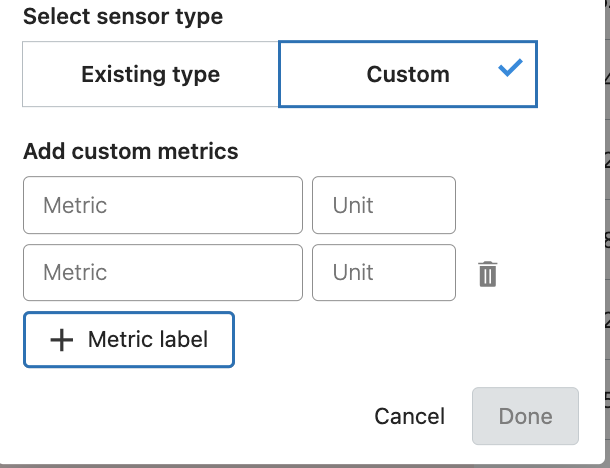Viewport: 610px width, 468px height.
Task: Select the Custom sensor type option
Action: click(408, 74)
